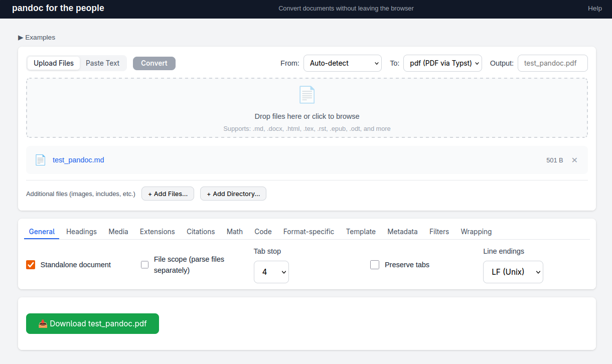This screenshot has height=364, width=612.
Task: Open the Headings options tab
Action: [81, 232]
